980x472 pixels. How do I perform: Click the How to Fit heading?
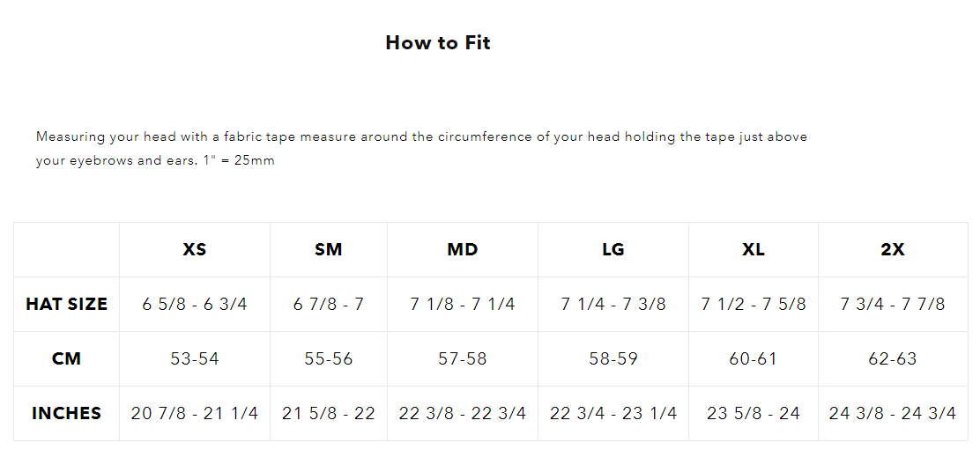tap(437, 42)
